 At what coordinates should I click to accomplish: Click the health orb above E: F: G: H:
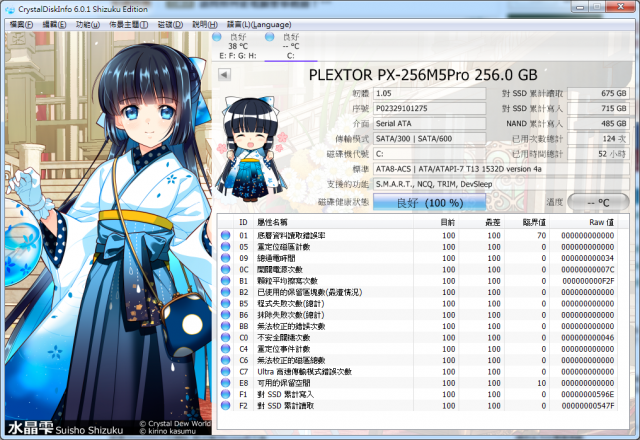(217, 37)
